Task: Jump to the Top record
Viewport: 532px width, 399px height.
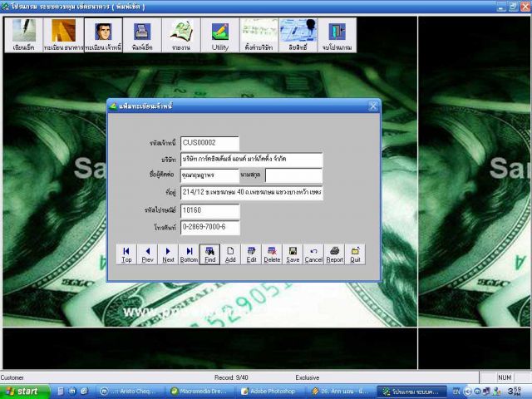Action: pyautogui.click(x=126, y=254)
